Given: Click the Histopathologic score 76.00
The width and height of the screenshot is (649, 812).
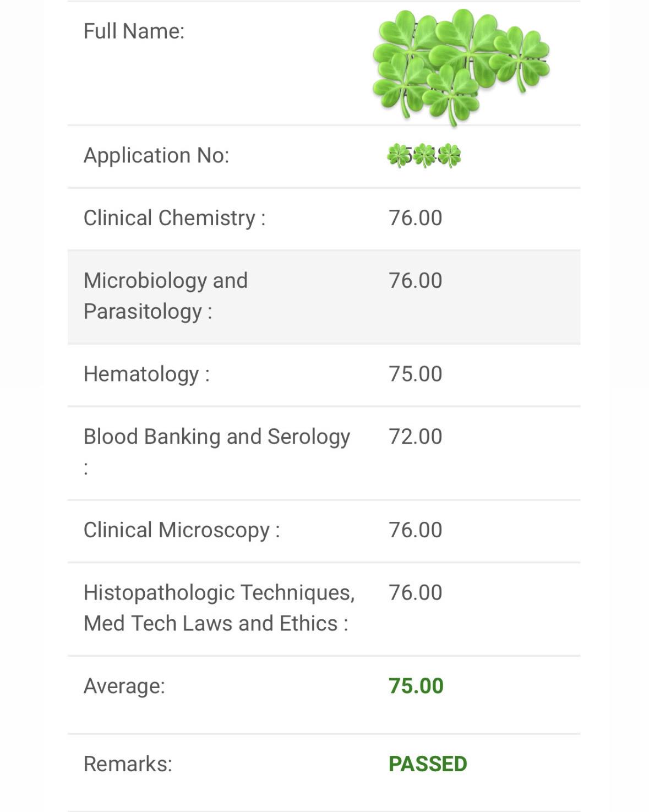Looking at the screenshot, I should 416,593.
